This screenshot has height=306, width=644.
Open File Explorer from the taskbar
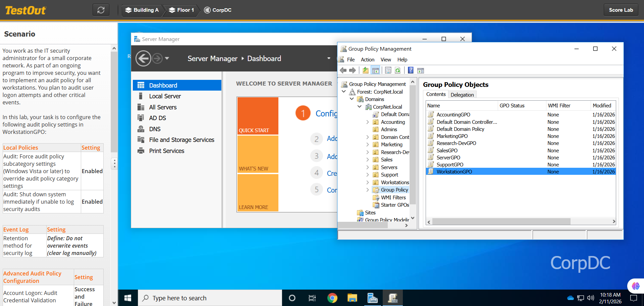pyautogui.click(x=352, y=298)
